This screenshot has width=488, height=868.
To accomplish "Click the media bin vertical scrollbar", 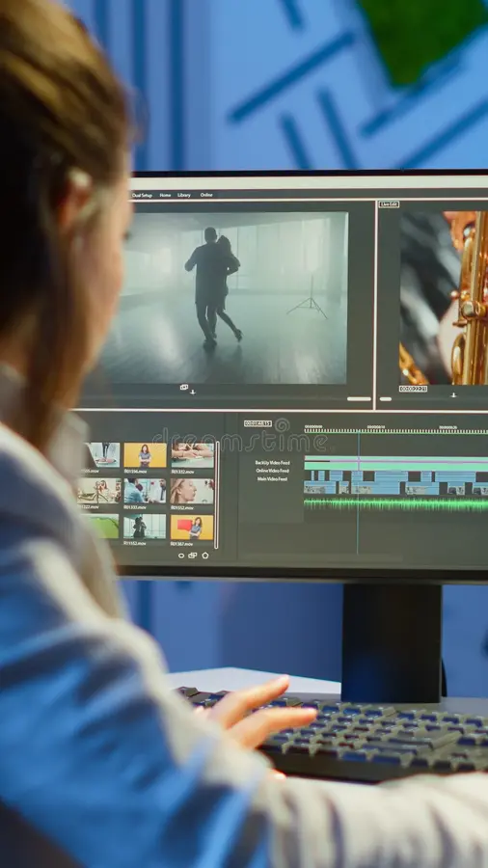I will click(x=217, y=495).
